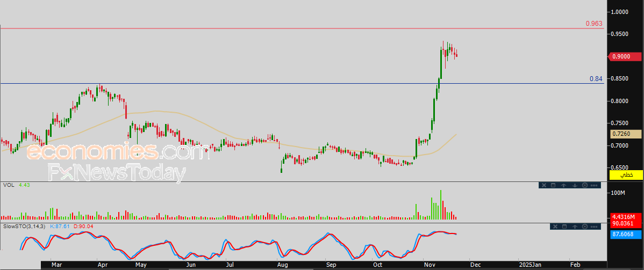Screen dimensions: 644x270
Task: Open SlowSTO indicator settings gear
Action: 585,227
